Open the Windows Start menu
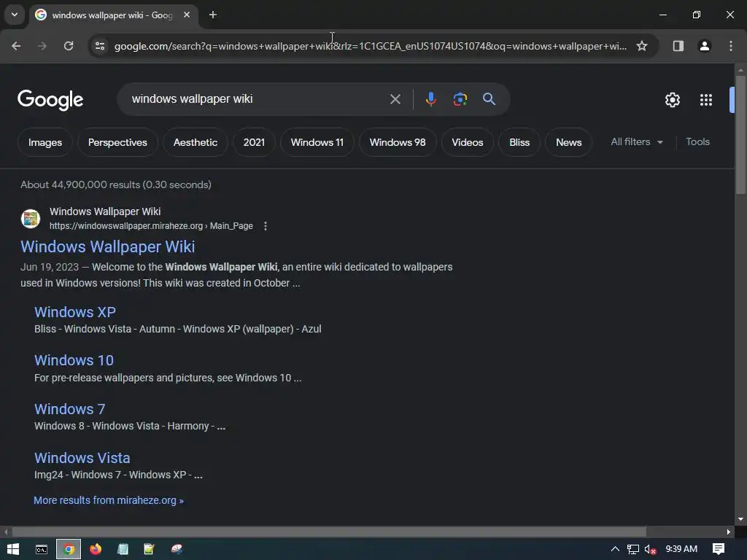The height and width of the screenshot is (560, 747). [x=13, y=549]
